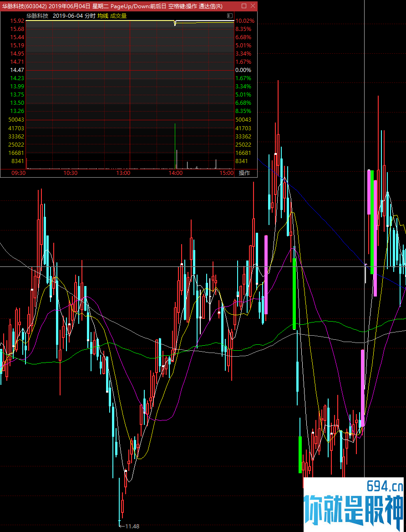
Task: Maximize the 华脉科技 intraday popup window
Action: point(244,6)
